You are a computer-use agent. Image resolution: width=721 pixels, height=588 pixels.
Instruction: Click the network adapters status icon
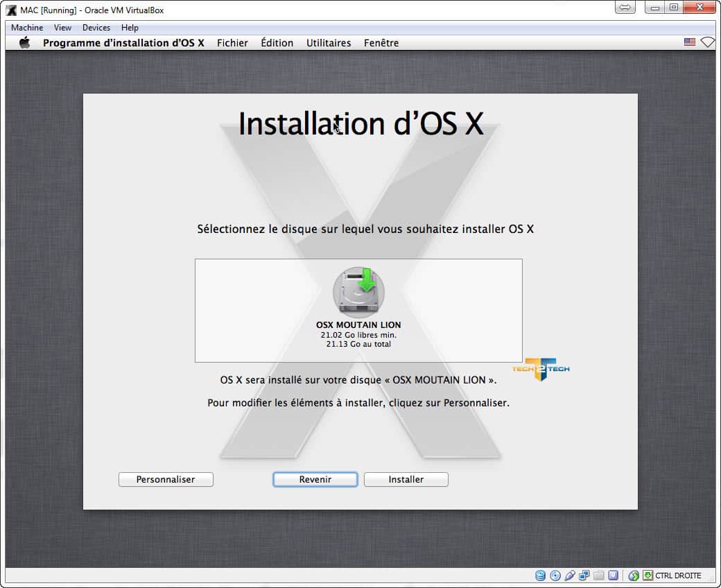point(584,575)
